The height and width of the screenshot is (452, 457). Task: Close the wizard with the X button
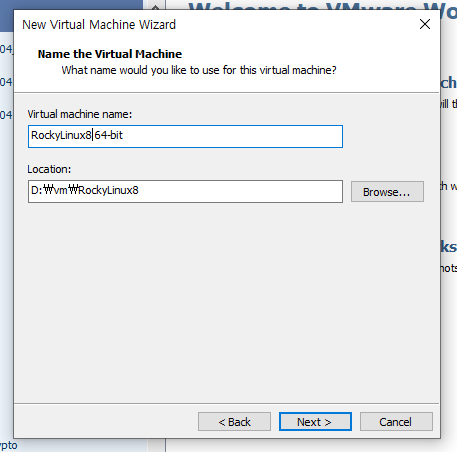(425, 24)
